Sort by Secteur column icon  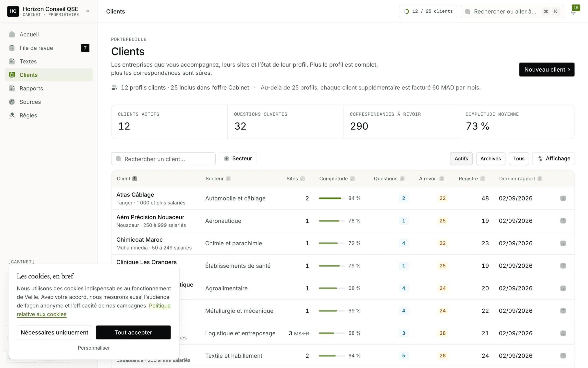click(228, 179)
